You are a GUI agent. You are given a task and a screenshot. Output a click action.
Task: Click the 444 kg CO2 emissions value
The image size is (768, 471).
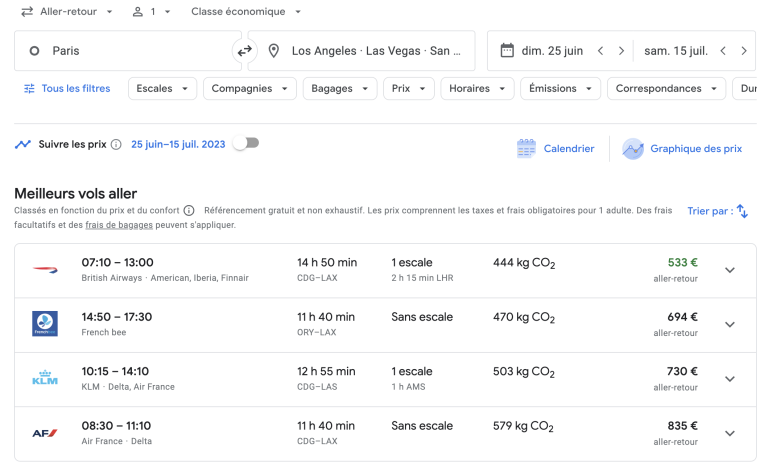[x=524, y=263]
